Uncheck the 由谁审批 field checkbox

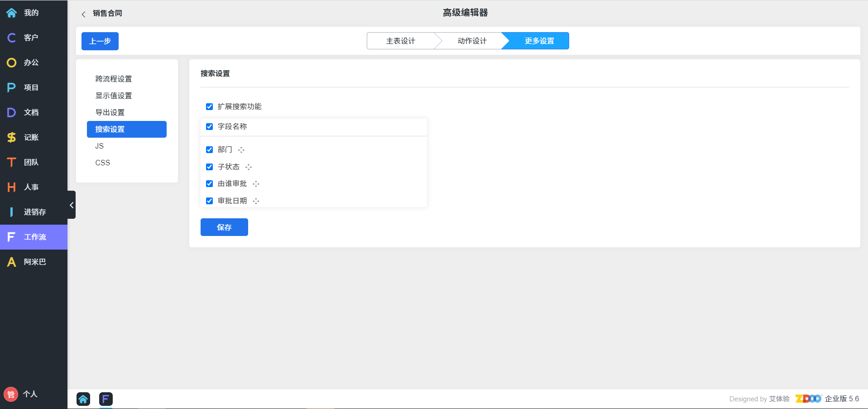209,184
